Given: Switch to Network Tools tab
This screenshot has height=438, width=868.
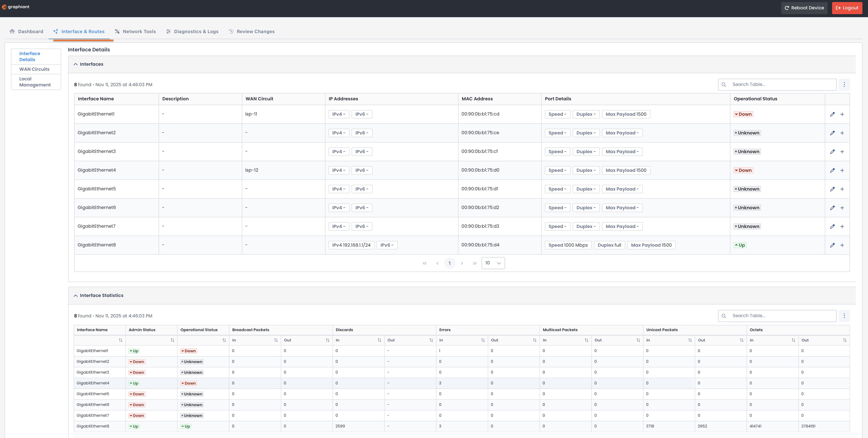Looking at the screenshot, I should click(135, 32).
